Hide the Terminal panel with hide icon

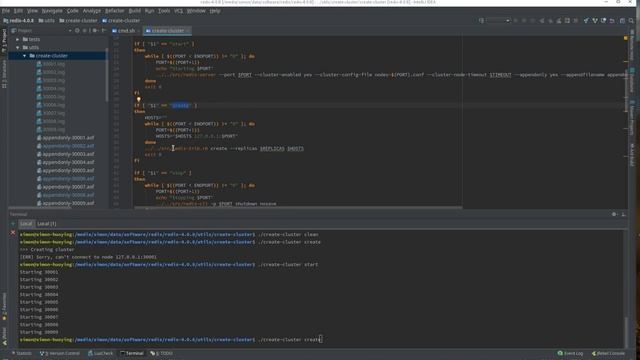[x=623, y=214]
